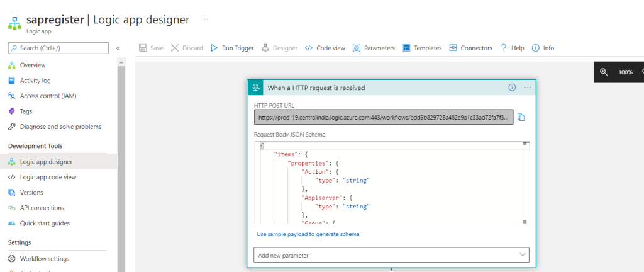Click Discard in the toolbar

point(187,48)
